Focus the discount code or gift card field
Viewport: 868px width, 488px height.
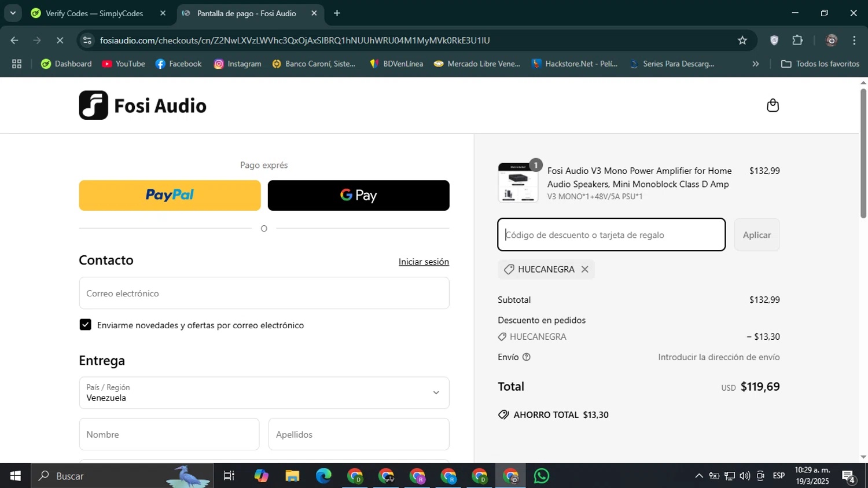(x=611, y=234)
